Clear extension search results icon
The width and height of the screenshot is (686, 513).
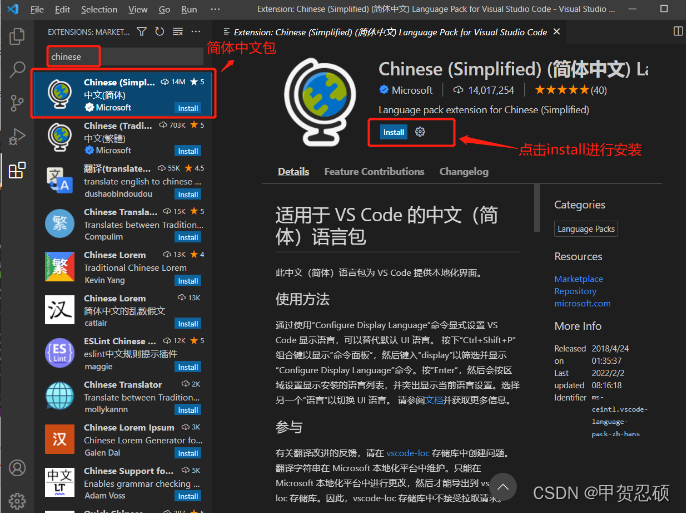tap(178, 31)
